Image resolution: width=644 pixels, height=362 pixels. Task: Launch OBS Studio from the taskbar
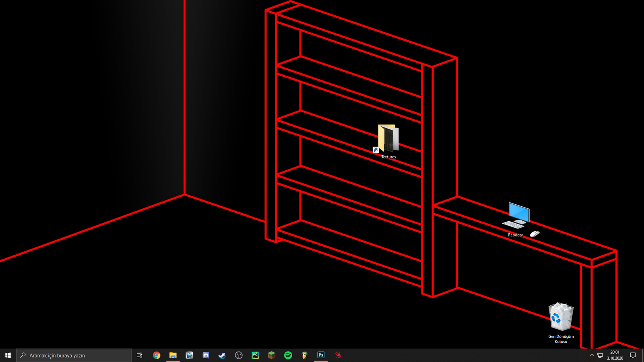coord(239,355)
